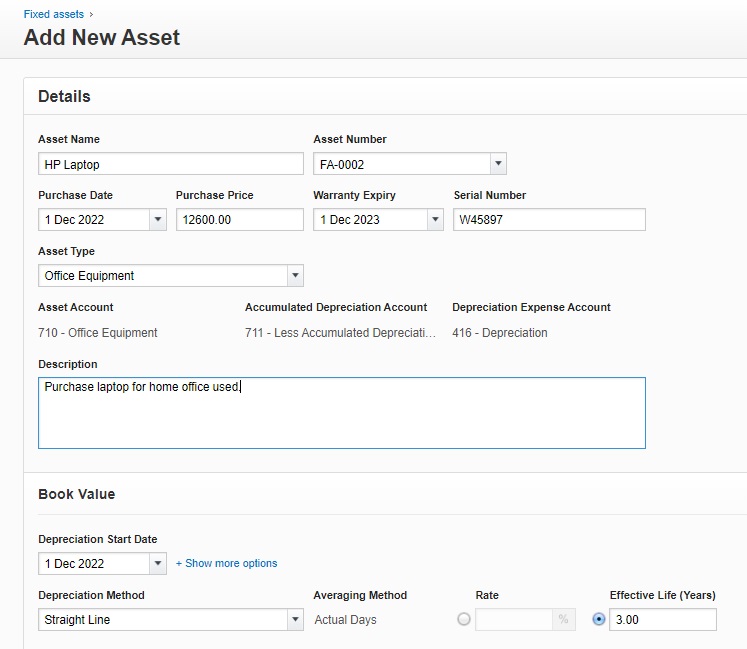Click the Effective Life years field
The width and height of the screenshot is (747, 649).
662,620
